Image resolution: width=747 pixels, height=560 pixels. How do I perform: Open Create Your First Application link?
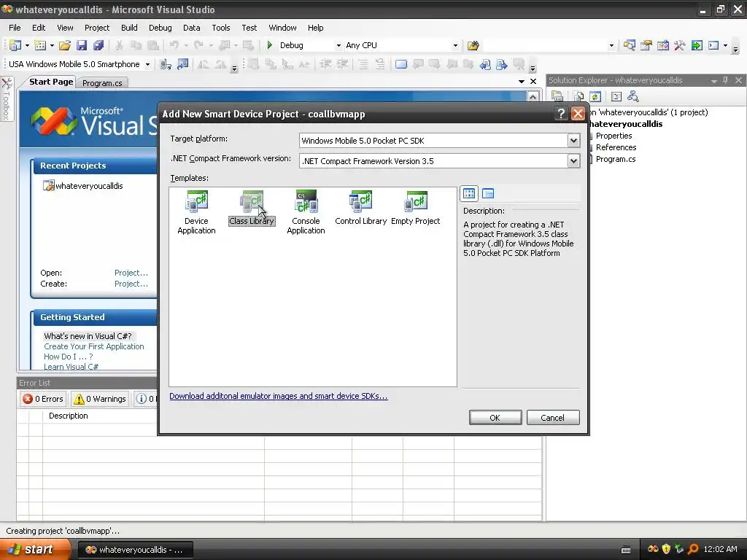94,346
